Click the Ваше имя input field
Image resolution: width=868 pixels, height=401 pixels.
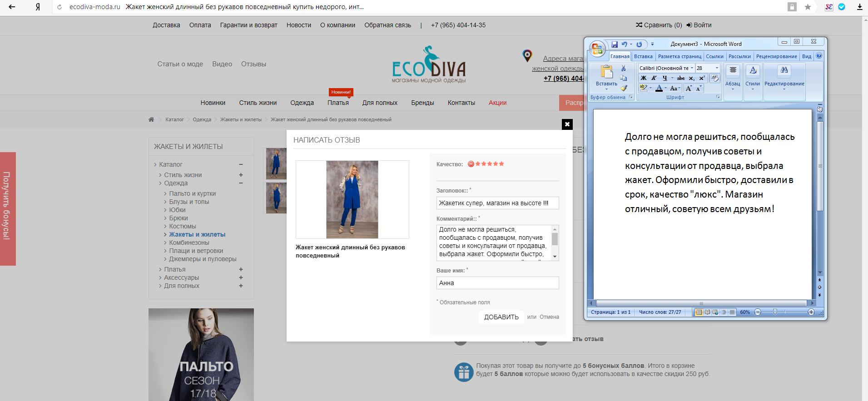[x=497, y=283]
